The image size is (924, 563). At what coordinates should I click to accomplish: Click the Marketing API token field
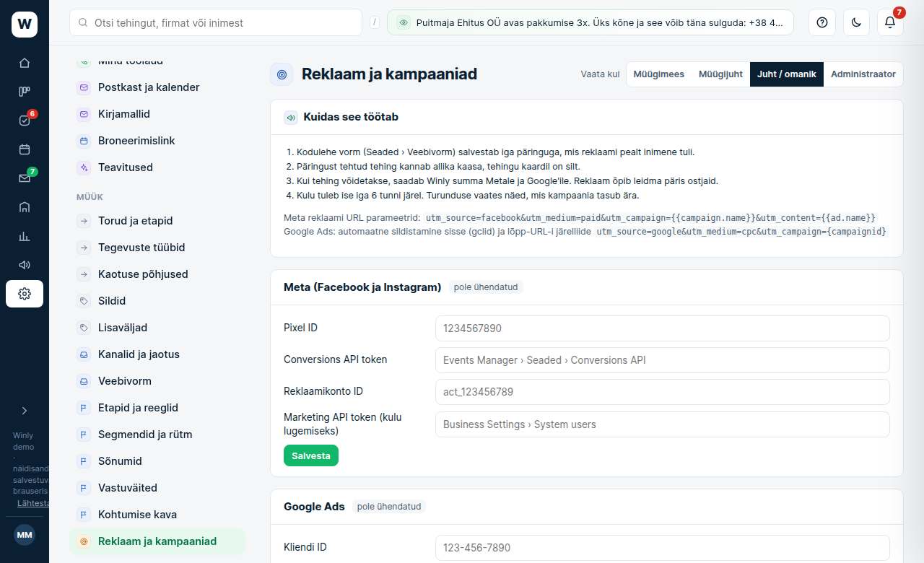tap(663, 424)
